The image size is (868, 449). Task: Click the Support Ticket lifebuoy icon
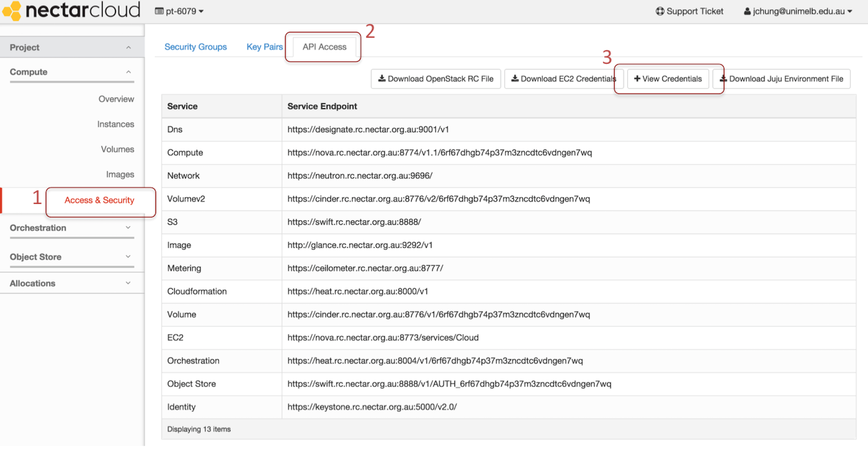(x=660, y=11)
